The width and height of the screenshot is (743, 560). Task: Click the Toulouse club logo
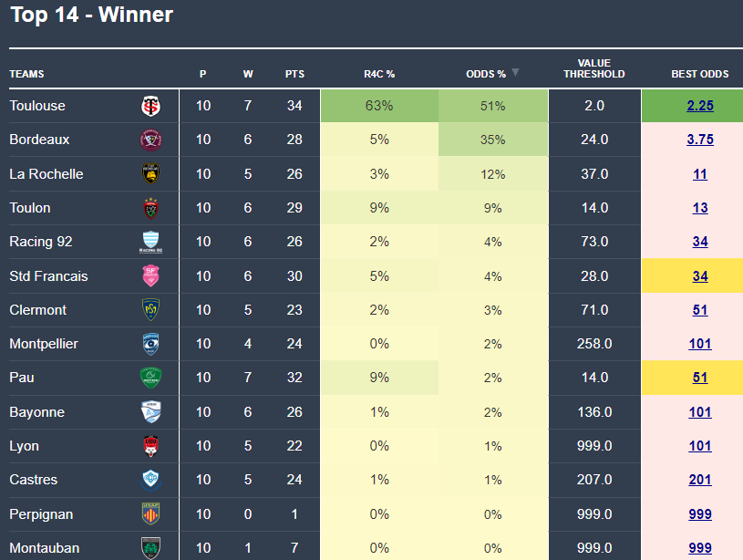pyautogui.click(x=150, y=106)
